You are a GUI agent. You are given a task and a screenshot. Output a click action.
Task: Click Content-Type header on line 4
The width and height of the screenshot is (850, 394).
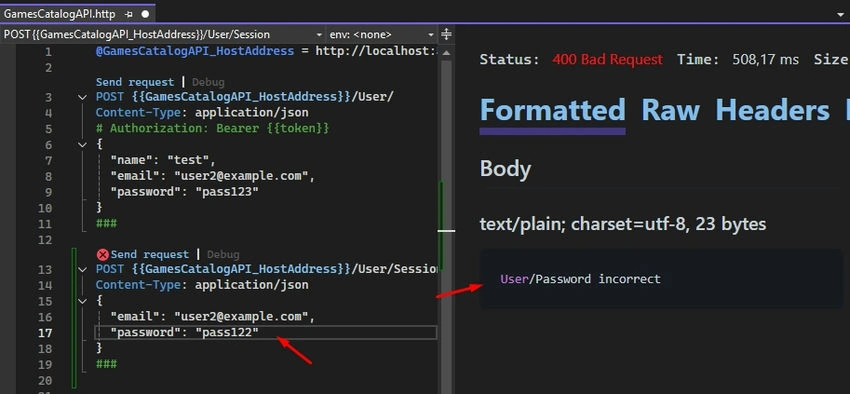(x=202, y=113)
